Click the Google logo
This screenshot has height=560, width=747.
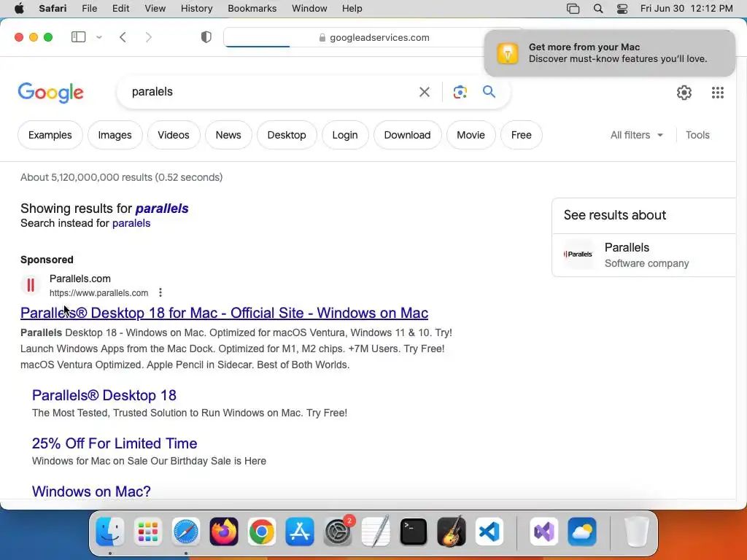(50, 93)
